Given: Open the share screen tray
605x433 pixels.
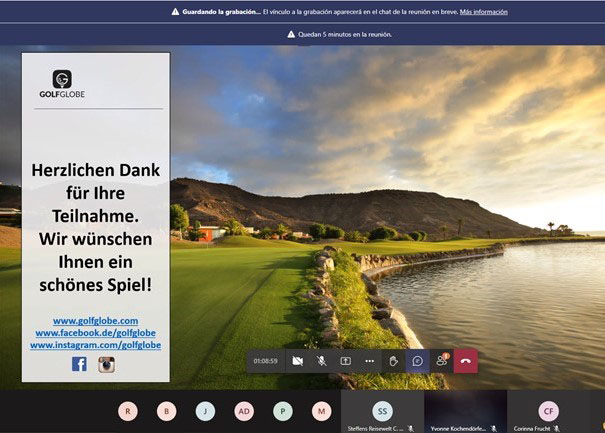Looking at the screenshot, I should coord(346,361).
